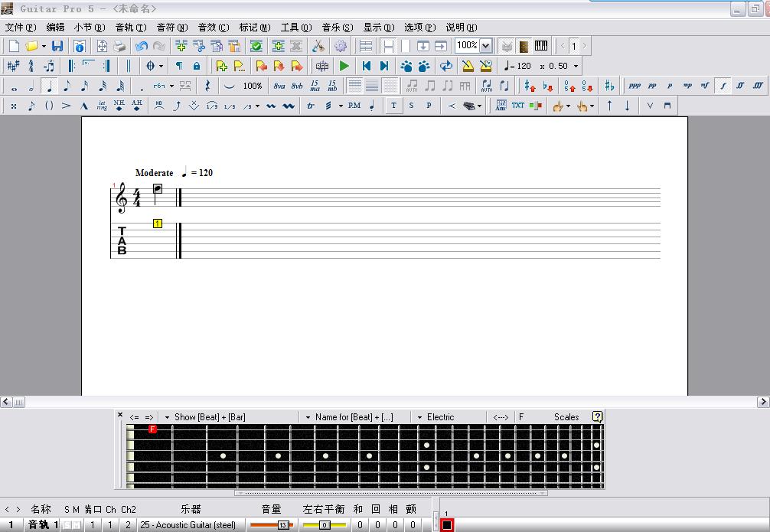Save the file with the floppy disk icon
770x532 pixels.
[57, 46]
